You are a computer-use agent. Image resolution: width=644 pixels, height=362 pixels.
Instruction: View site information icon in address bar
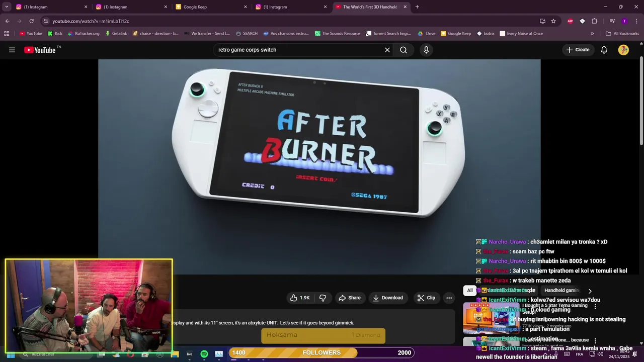click(46, 21)
